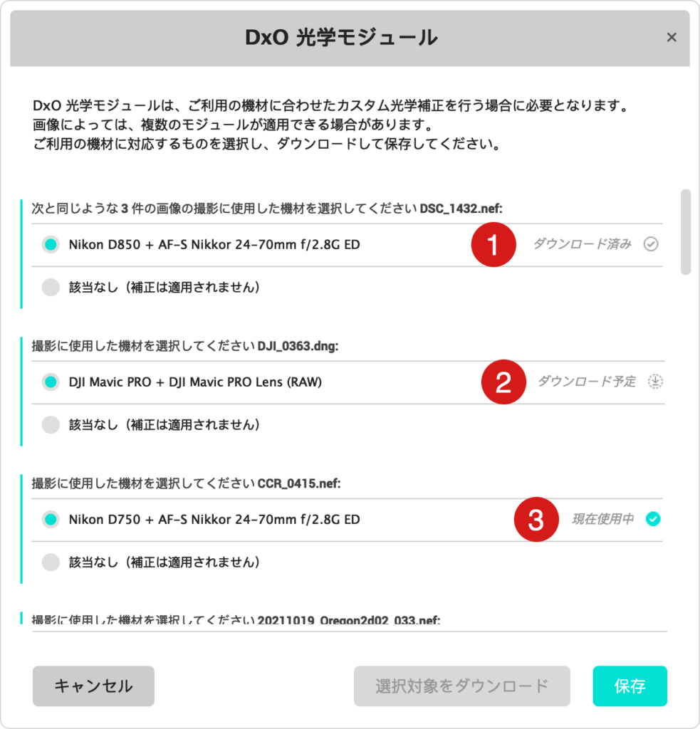Screen dimensions: 700x729
Task: Click the キャンセル button
Action: (x=93, y=686)
